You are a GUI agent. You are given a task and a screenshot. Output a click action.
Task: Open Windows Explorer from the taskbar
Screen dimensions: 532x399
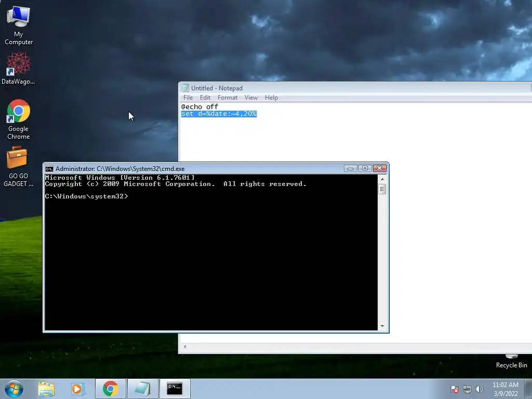pyautogui.click(x=46, y=389)
